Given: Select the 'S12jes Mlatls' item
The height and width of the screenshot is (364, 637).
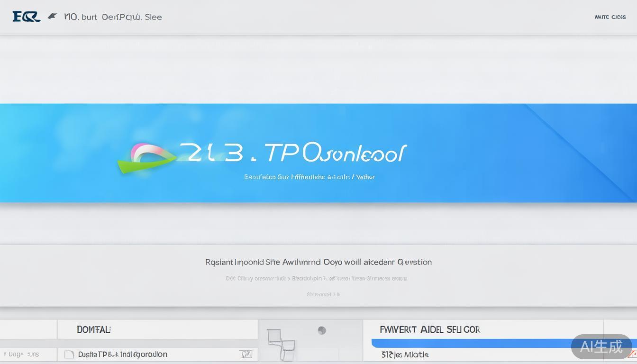Looking at the screenshot, I should click(x=405, y=355).
